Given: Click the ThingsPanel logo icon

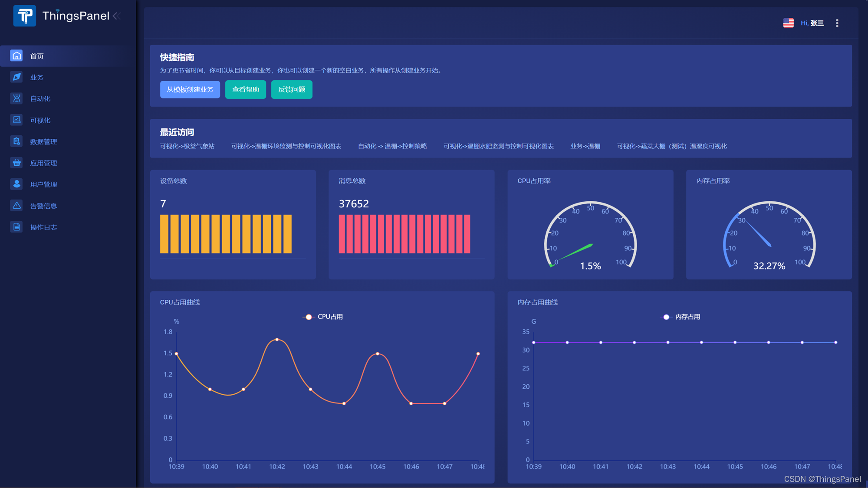Looking at the screenshot, I should [x=24, y=16].
